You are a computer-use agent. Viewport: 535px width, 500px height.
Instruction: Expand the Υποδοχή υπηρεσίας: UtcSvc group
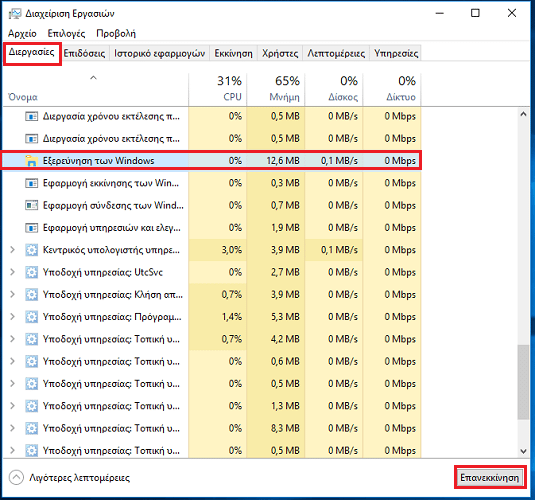pos(13,272)
